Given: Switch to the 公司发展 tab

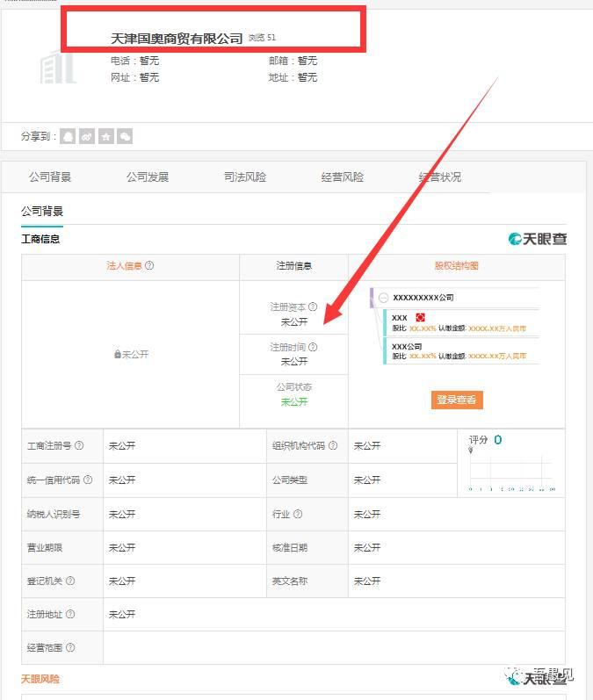Looking at the screenshot, I should point(148,177).
